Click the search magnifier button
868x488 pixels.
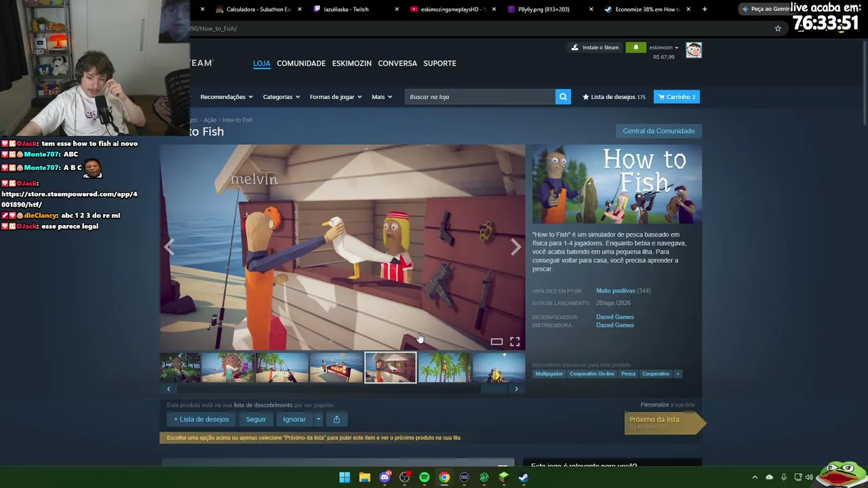tap(563, 97)
